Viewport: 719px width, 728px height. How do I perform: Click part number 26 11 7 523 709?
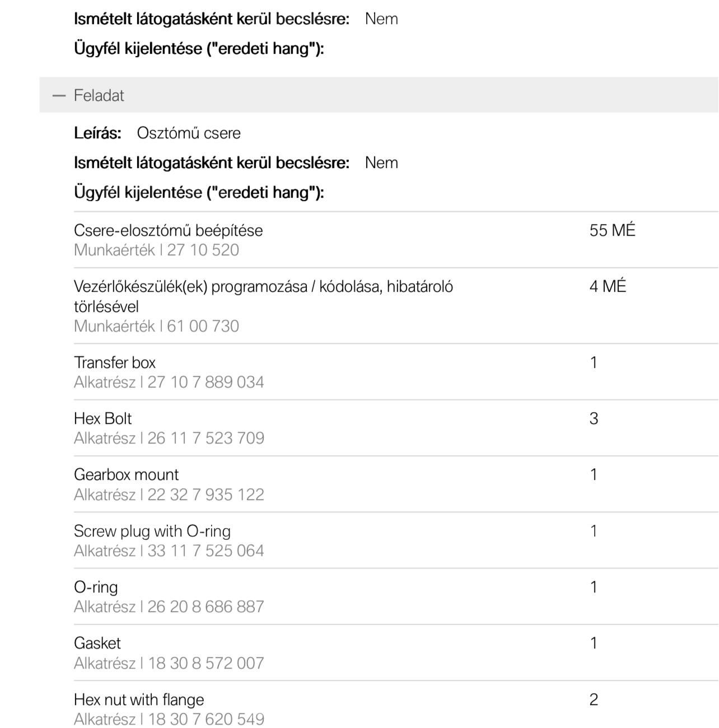206,438
